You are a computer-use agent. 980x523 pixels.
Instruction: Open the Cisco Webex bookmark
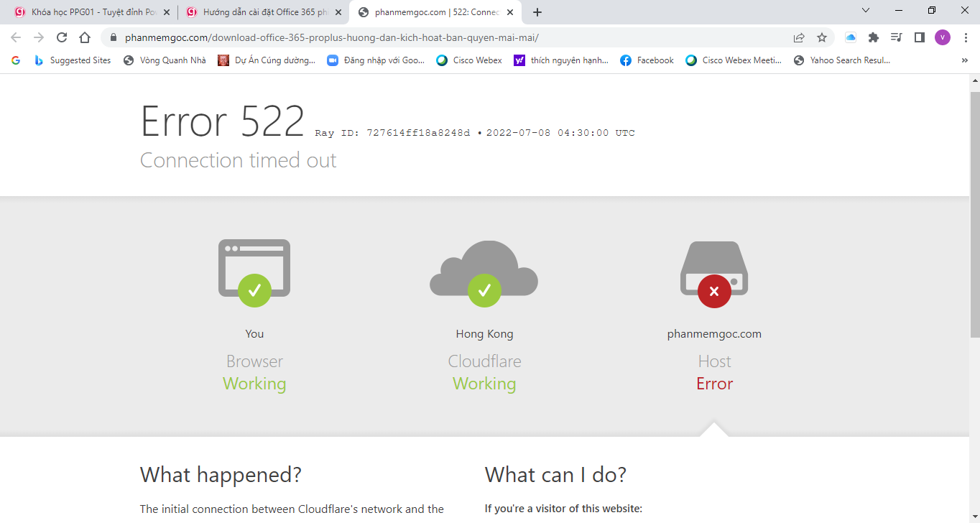[x=469, y=60]
